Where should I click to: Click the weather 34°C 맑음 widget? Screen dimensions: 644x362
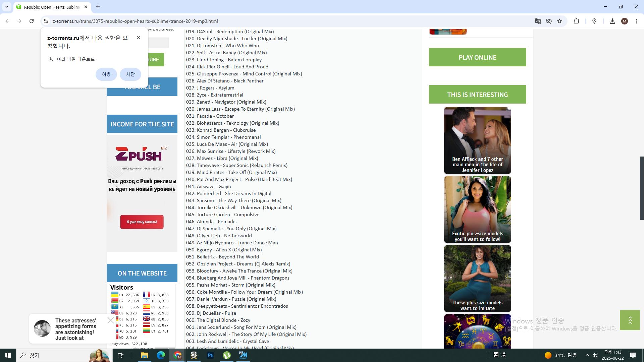[561, 355]
